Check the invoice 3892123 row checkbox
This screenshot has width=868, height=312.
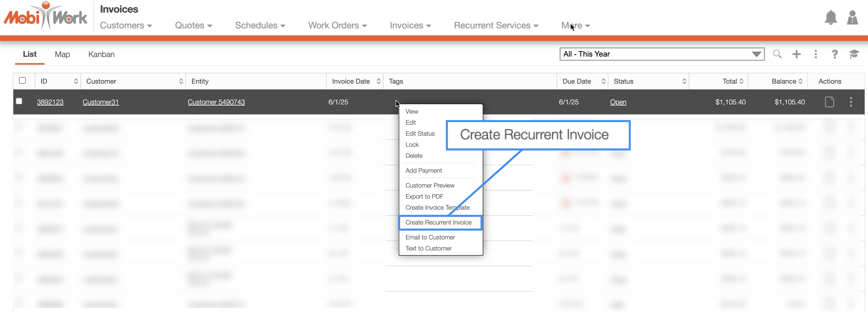(x=19, y=101)
